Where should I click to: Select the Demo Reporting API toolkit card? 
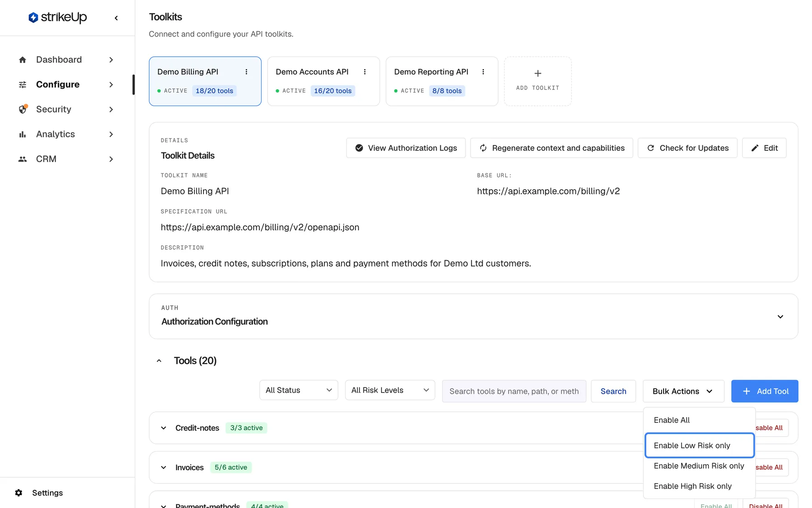[x=442, y=81]
